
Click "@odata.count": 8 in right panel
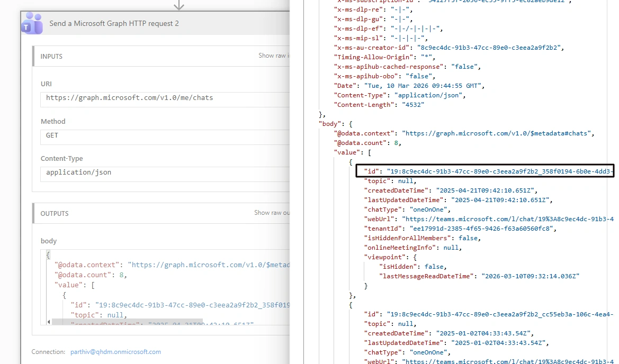coord(367,143)
